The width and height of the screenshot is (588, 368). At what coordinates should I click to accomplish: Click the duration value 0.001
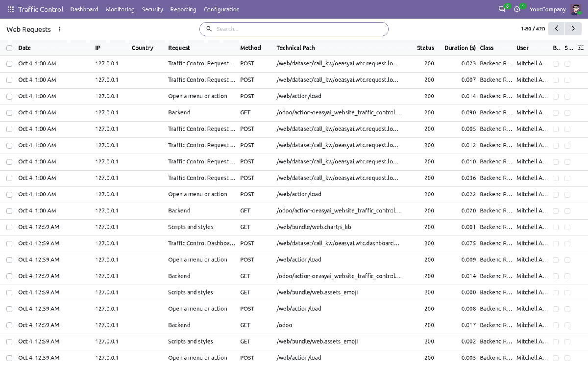[468, 227]
